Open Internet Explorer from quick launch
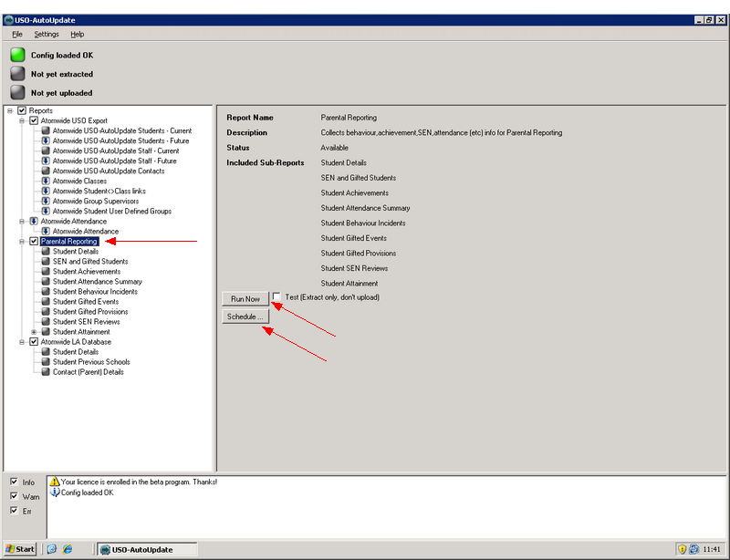Image resolution: width=730 pixels, height=560 pixels. coord(68,549)
